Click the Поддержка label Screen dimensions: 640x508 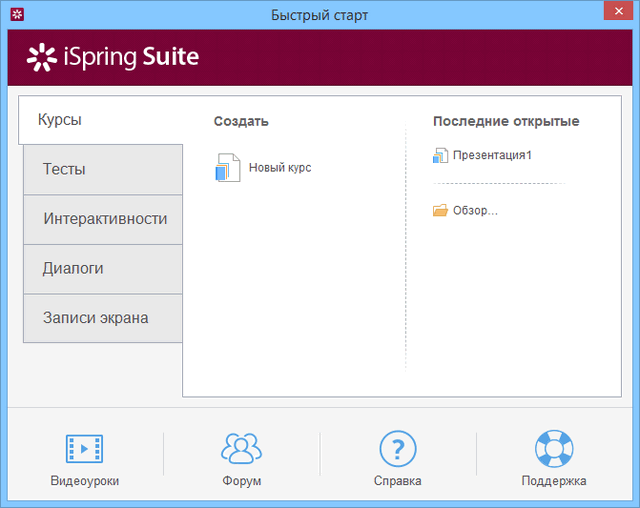pyautogui.click(x=554, y=481)
